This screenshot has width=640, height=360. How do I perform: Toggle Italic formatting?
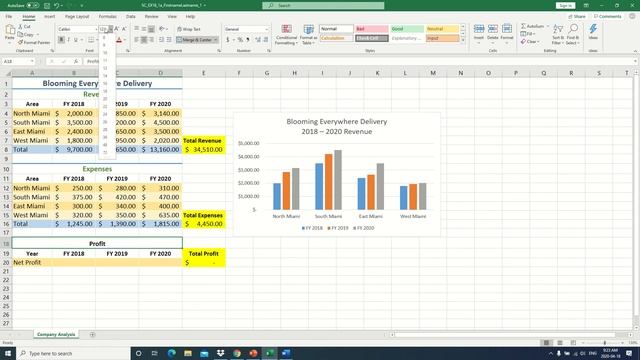coord(68,40)
